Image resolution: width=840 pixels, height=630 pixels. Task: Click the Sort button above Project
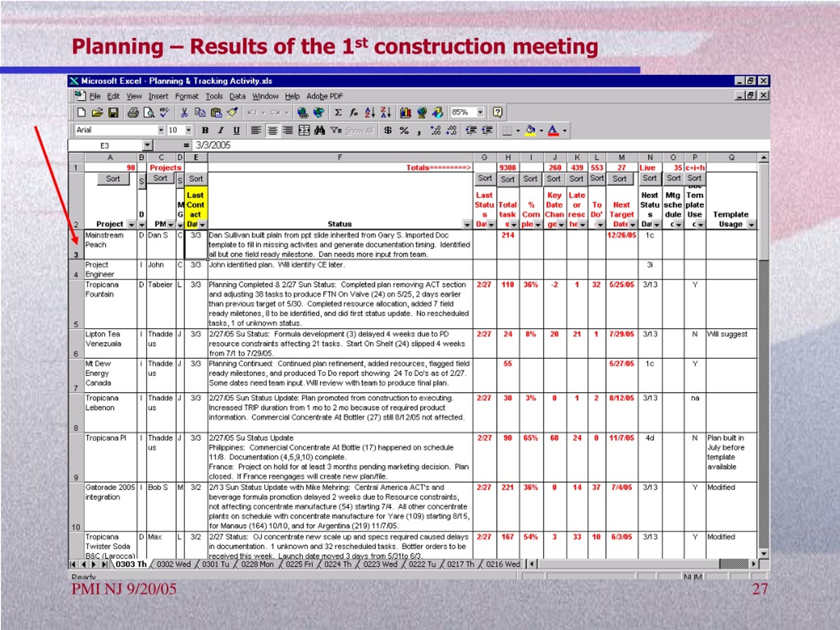(113, 179)
